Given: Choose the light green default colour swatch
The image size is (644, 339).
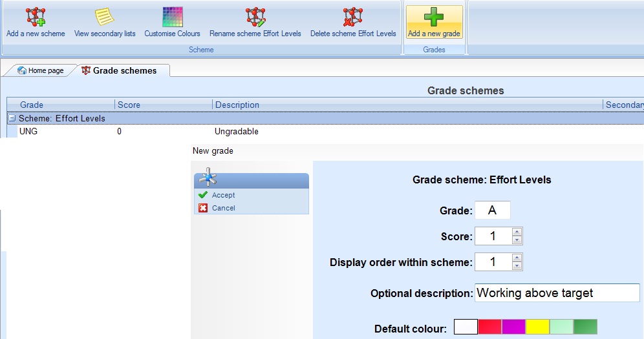Looking at the screenshot, I should (x=561, y=327).
